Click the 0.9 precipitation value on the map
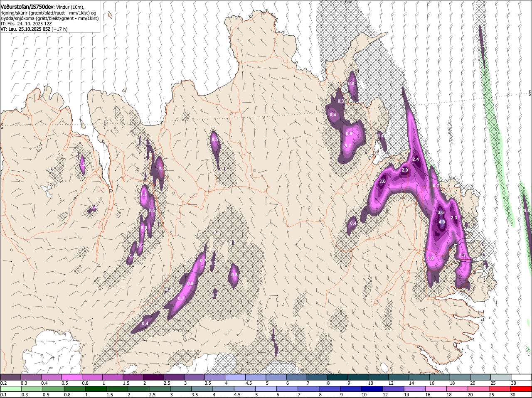This screenshot has width=532, height=398. 349,133
